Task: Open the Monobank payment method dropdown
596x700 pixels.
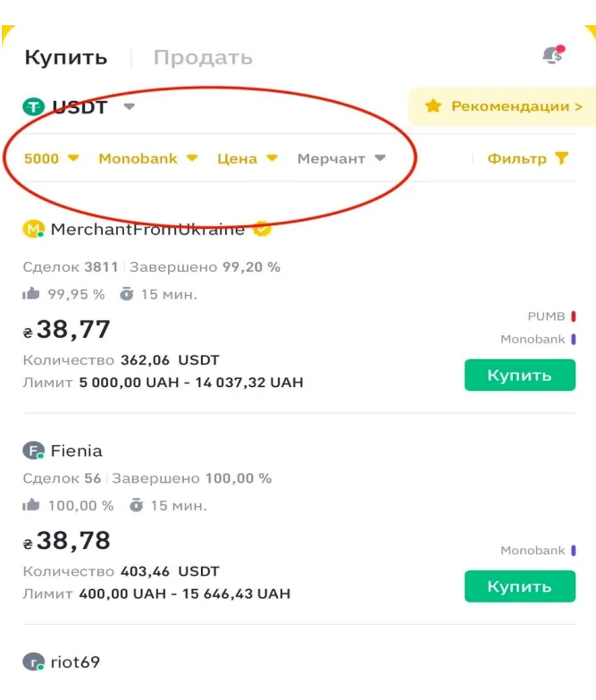Action: click(x=147, y=158)
